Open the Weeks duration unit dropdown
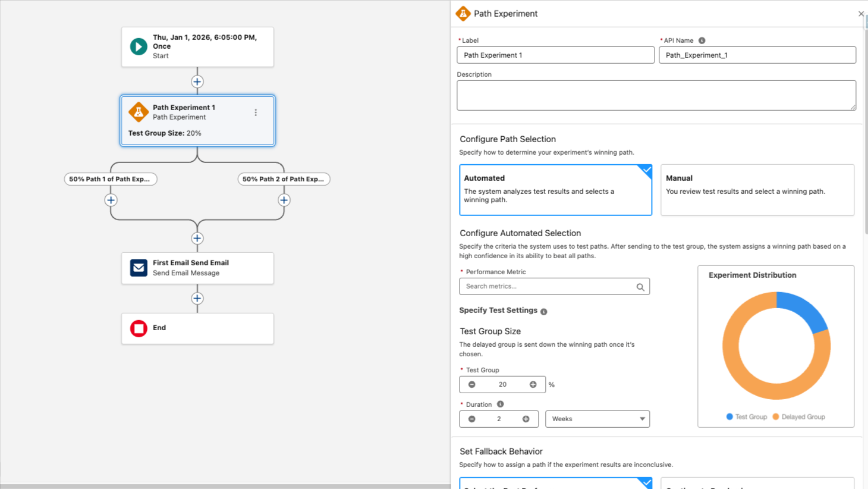Image resolution: width=868 pixels, height=489 pixels. click(597, 419)
